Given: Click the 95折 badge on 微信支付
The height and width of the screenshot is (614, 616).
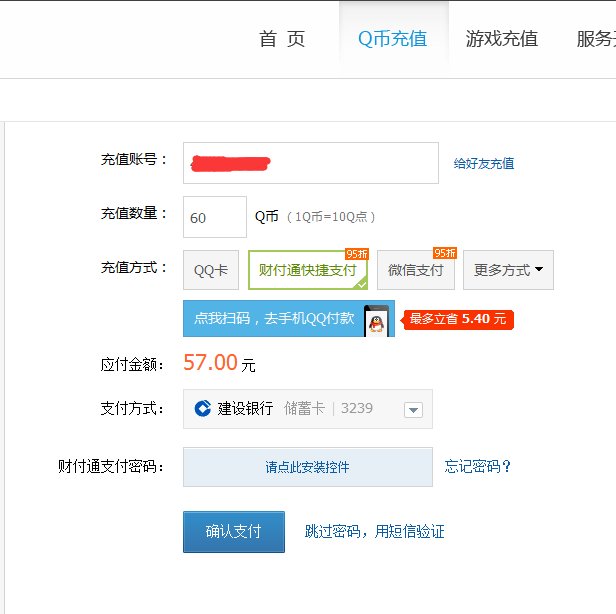Looking at the screenshot, I should coord(445,253).
